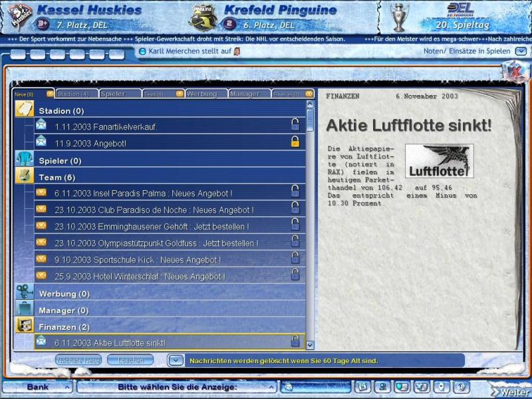Click the DEL trophy cup icon
Image resolution: width=532 pixels, height=399 pixels.
tap(399, 17)
